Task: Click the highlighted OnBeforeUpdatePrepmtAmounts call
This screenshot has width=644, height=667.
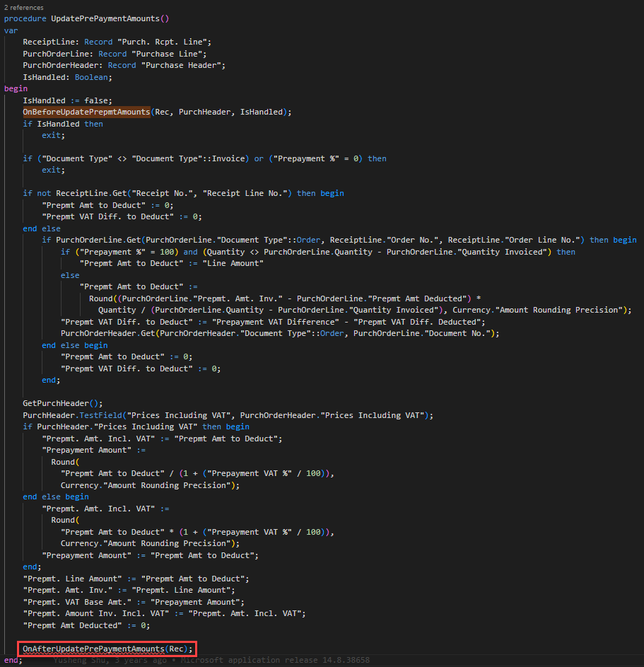Action: (x=86, y=111)
